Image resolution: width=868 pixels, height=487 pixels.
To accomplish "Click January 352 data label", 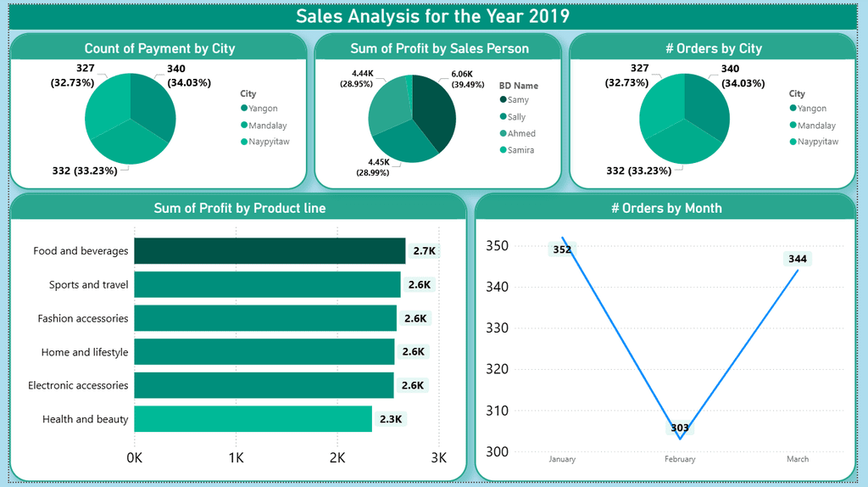I will pyautogui.click(x=562, y=249).
